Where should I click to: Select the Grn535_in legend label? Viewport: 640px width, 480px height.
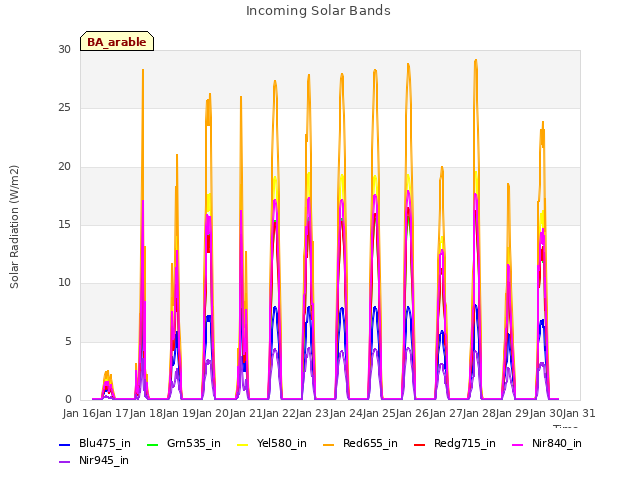tap(194, 444)
